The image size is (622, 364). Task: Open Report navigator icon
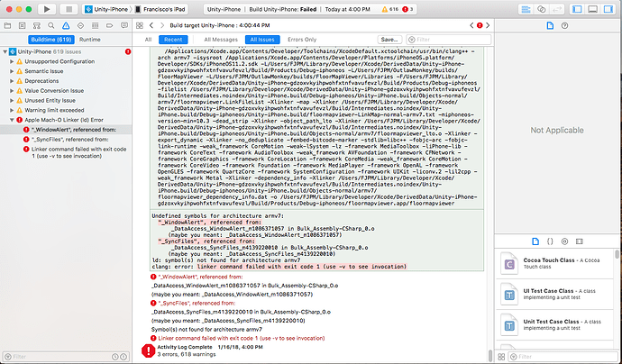[124, 26]
